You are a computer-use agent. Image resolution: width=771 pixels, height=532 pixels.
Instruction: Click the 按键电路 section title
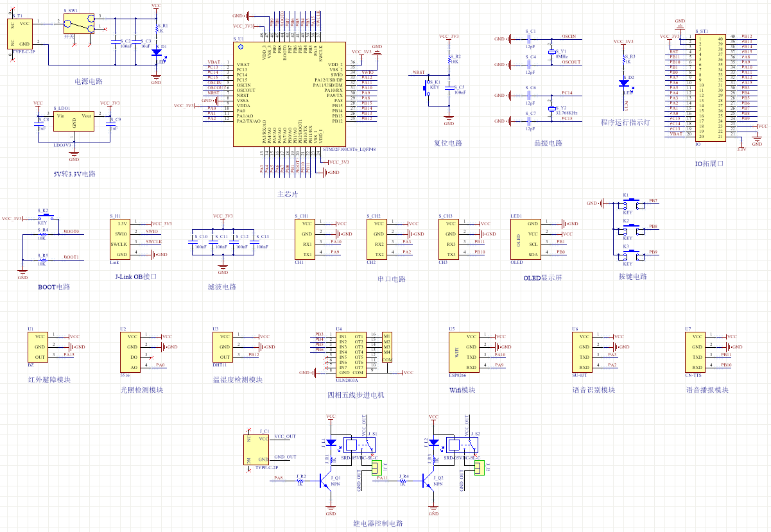coord(633,277)
